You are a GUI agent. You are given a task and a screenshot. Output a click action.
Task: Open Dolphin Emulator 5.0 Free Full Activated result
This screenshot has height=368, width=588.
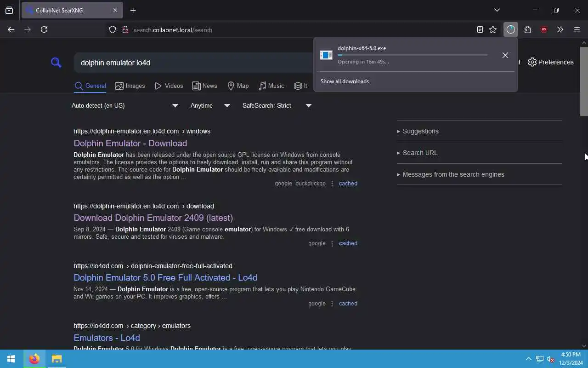[x=165, y=277]
